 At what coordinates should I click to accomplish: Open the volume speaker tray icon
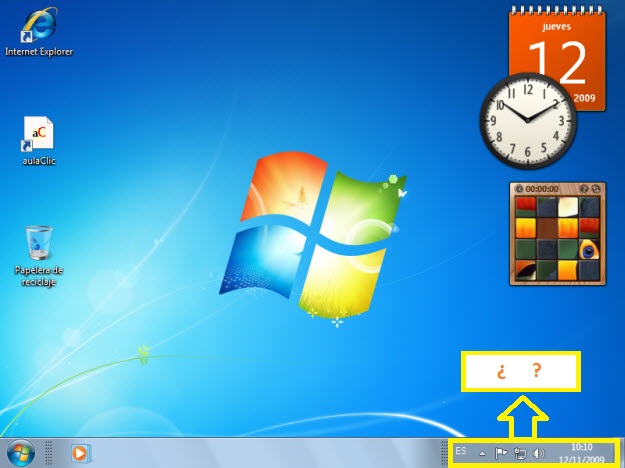tap(538, 453)
